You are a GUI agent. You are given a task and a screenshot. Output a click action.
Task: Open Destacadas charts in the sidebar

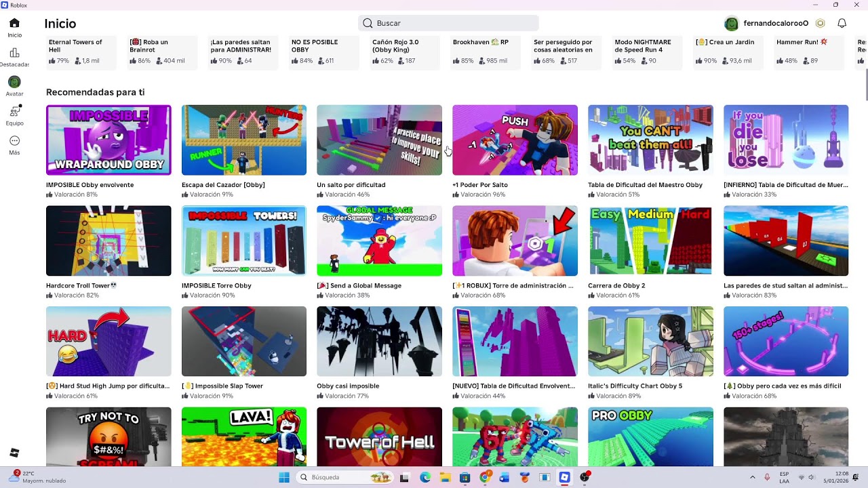(14, 57)
